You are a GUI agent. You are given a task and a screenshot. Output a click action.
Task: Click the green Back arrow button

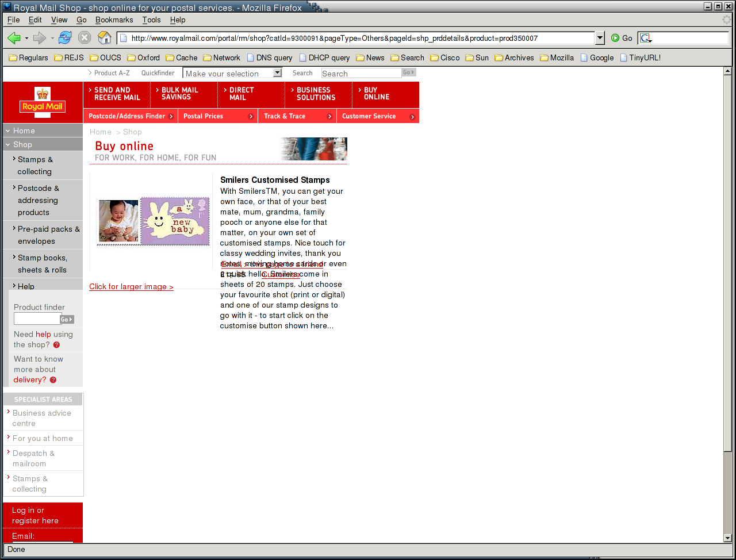click(x=14, y=39)
